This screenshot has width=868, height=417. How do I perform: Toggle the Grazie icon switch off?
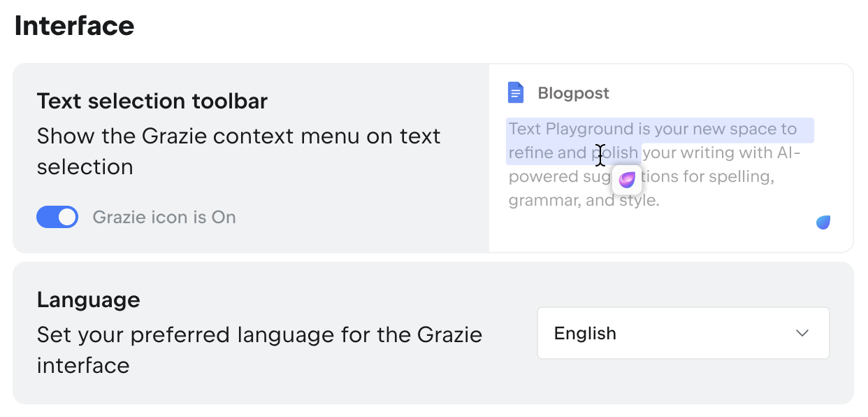pyautogui.click(x=57, y=218)
